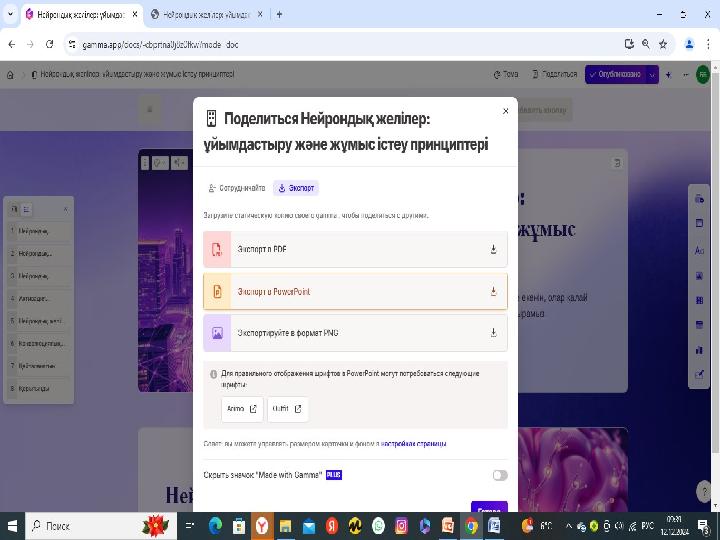720x540 pixels.
Task: Switch outline panel to filmstrip view
Action: pos(14,209)
